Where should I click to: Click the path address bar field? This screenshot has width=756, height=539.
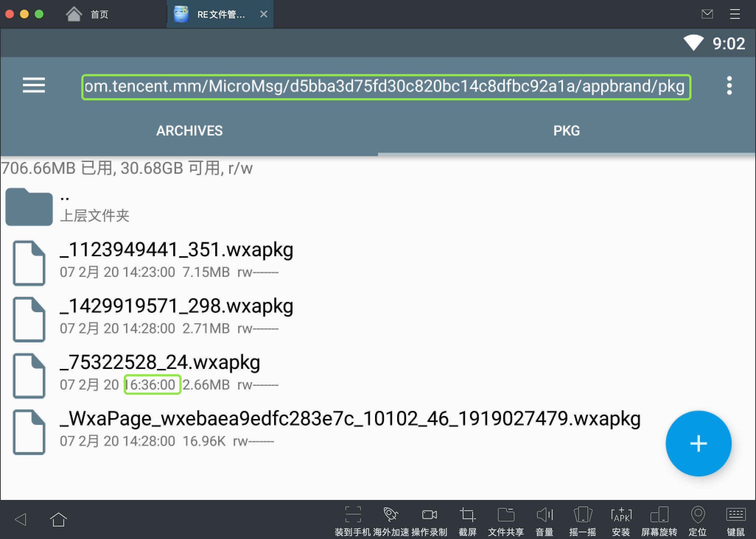pos(386,87)
